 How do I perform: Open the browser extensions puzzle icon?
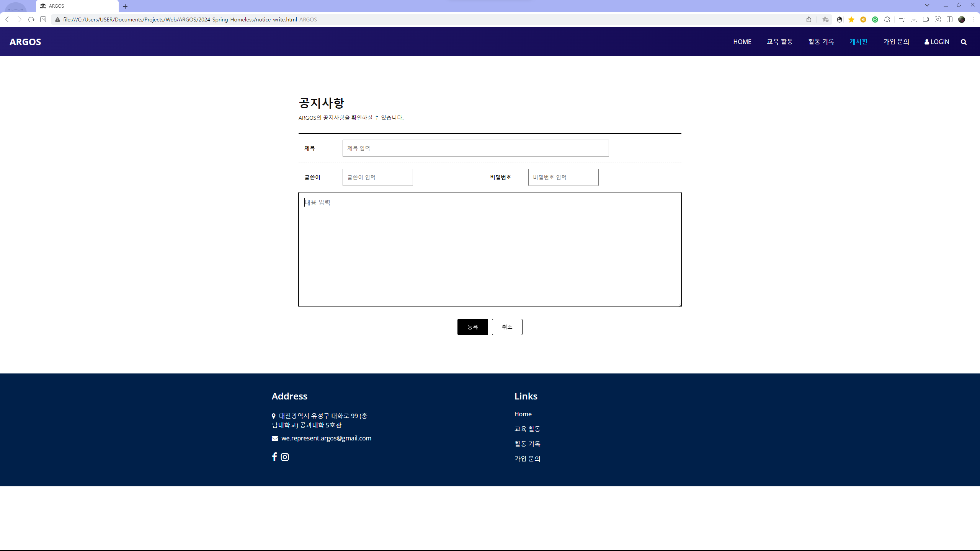click(887, 20)
